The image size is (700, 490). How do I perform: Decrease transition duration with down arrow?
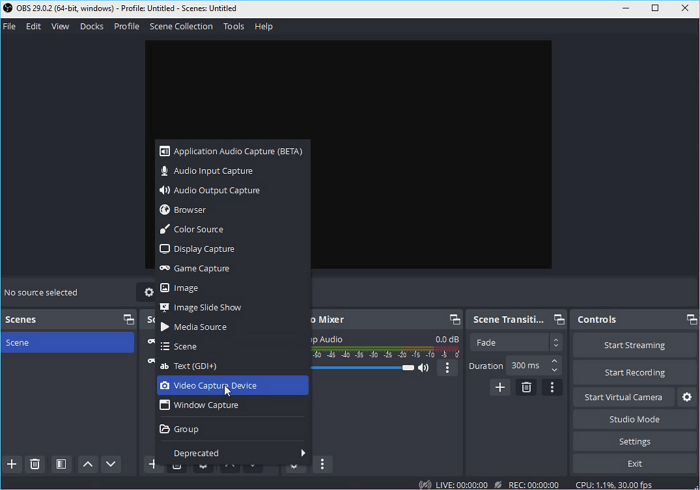pos(554,370)
